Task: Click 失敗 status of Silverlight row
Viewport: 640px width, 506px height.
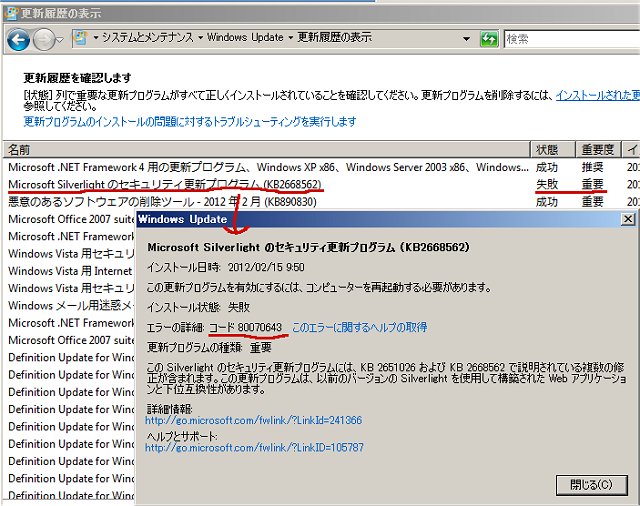Action: coord(547,184)
